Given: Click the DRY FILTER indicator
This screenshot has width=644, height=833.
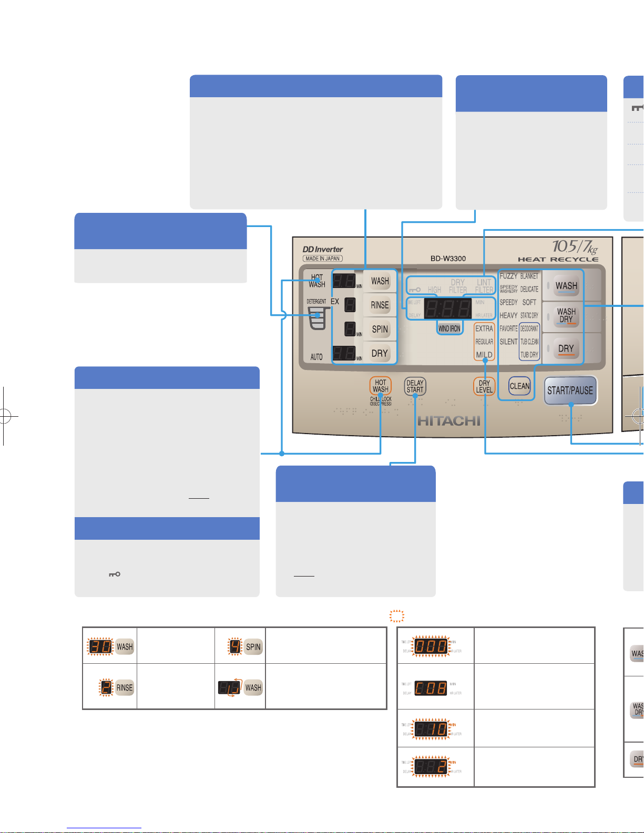Looking at the screenshot, I should pos(458,286).
